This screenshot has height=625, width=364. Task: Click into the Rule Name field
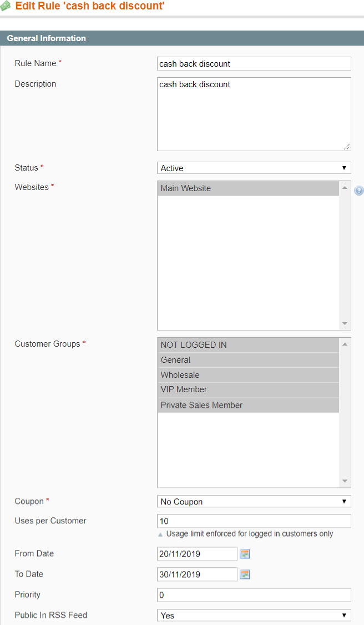coord(254,64)
